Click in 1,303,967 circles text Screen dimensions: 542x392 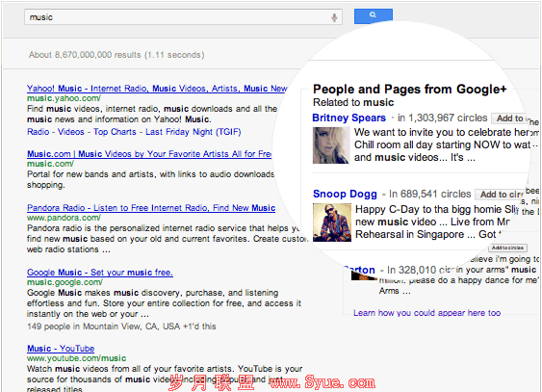coord(442,118)
